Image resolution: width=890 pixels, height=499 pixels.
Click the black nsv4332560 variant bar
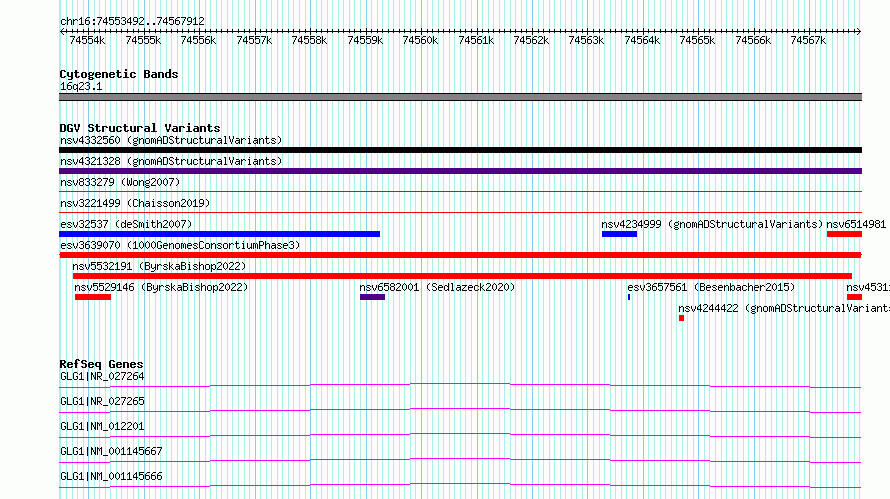460,150
